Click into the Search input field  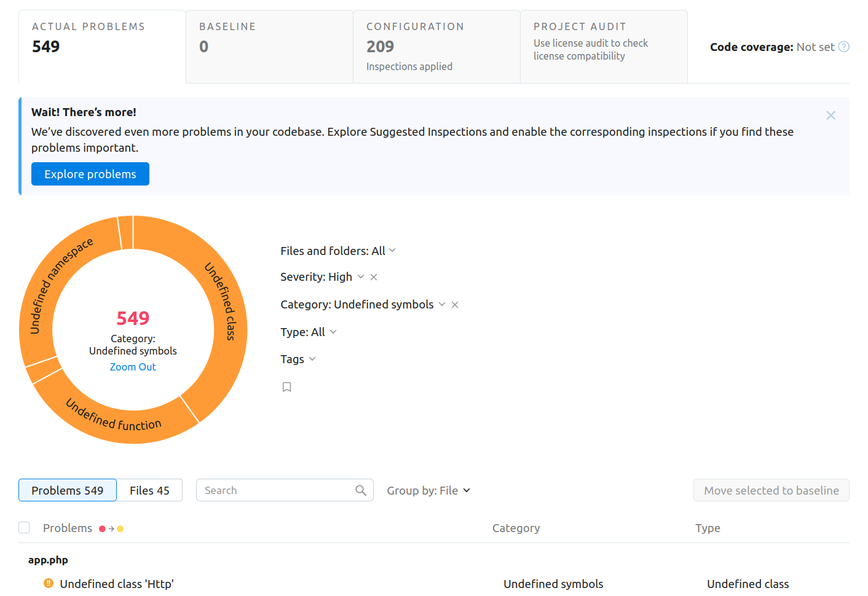277,490
